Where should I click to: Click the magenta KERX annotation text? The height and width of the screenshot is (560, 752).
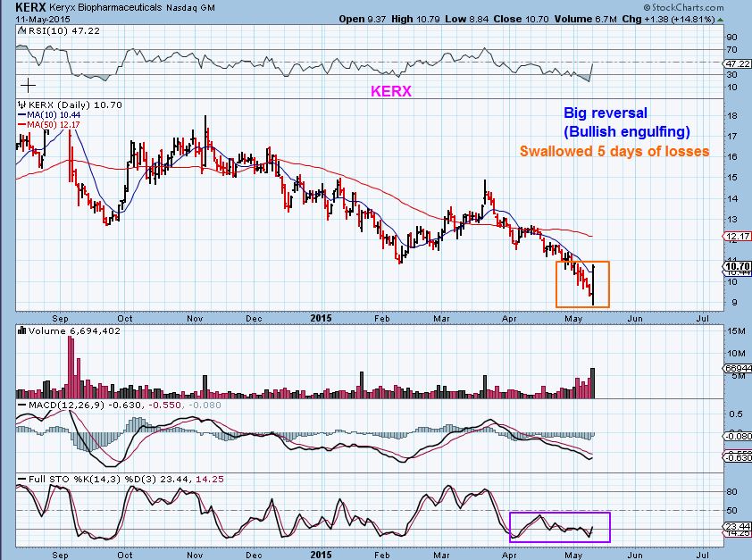pos(391,91)
